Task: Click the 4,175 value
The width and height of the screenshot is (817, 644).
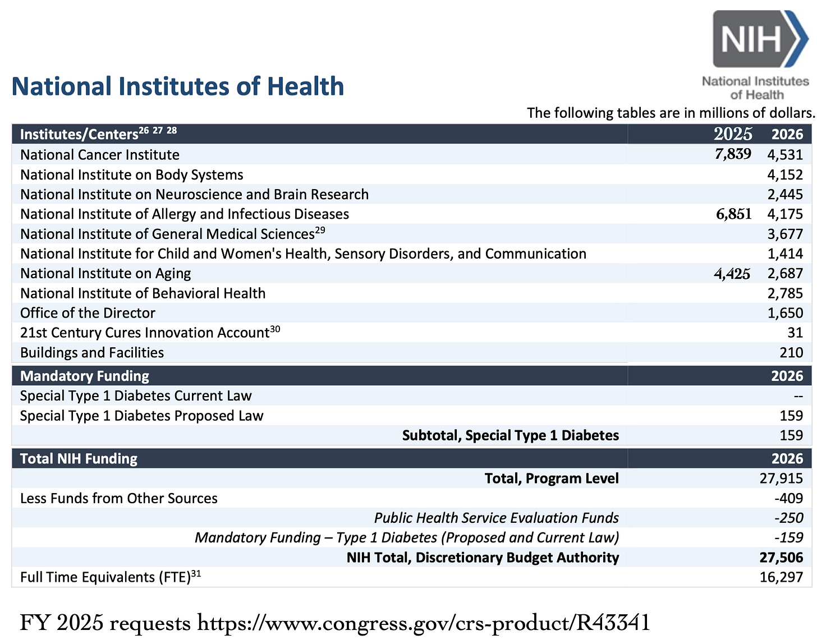Action: tap(785, 214)
